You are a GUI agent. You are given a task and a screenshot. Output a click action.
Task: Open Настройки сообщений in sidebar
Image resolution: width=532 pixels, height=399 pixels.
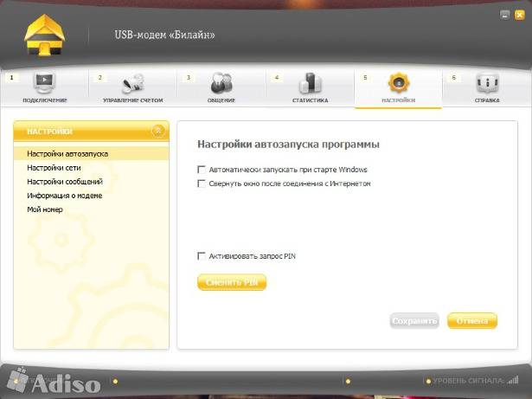point(65,182)
